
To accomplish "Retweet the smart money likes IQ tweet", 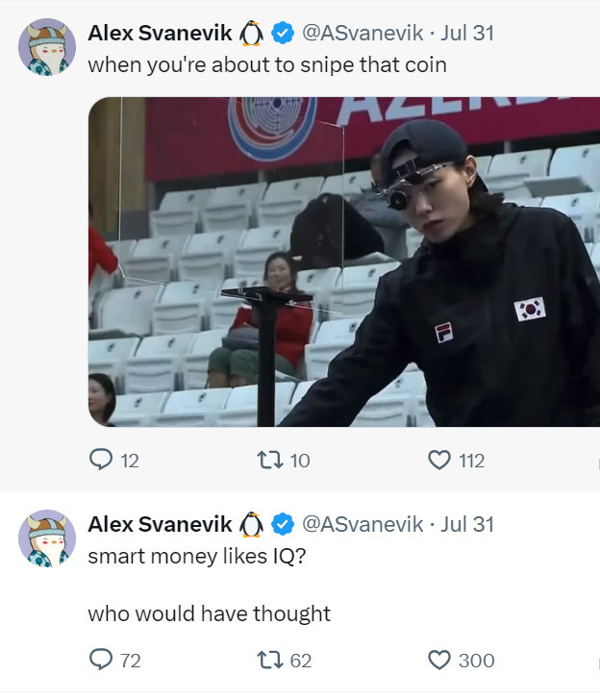I will [270, 661].
